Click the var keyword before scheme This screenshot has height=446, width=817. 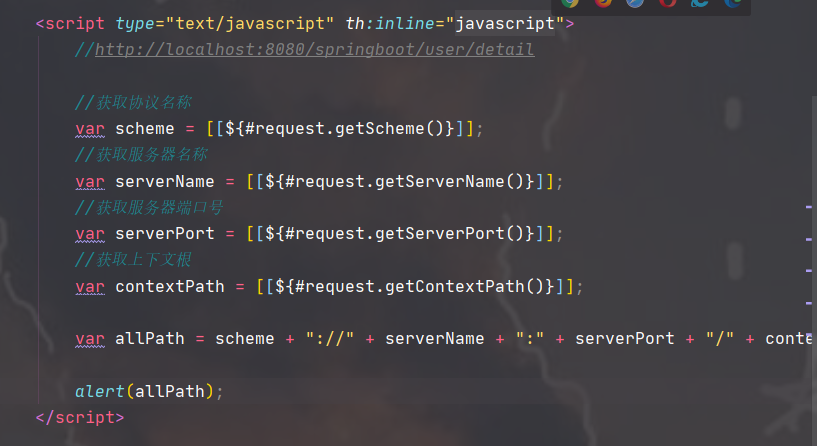[90, 129]
